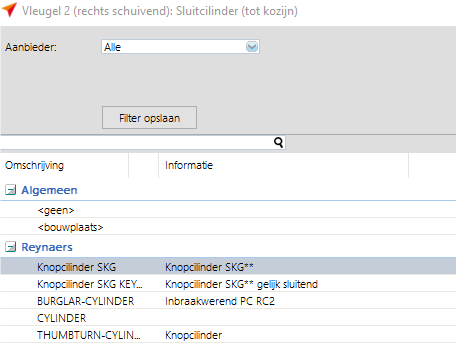The width and height of the screenshot is (456, 361).
Task: Click 'Inbraakwerend PC RC2' information cell
Action: pos(220,301)
